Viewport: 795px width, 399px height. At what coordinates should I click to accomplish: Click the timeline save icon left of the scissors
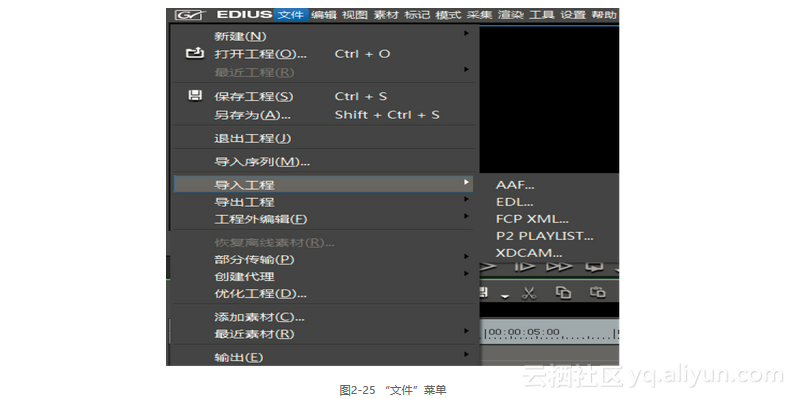484,292
